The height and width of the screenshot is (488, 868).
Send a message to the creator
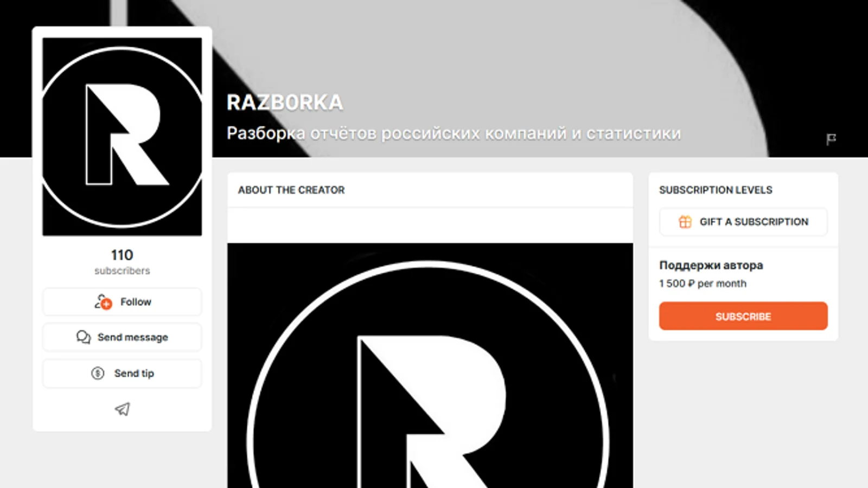tap(122, 337)
